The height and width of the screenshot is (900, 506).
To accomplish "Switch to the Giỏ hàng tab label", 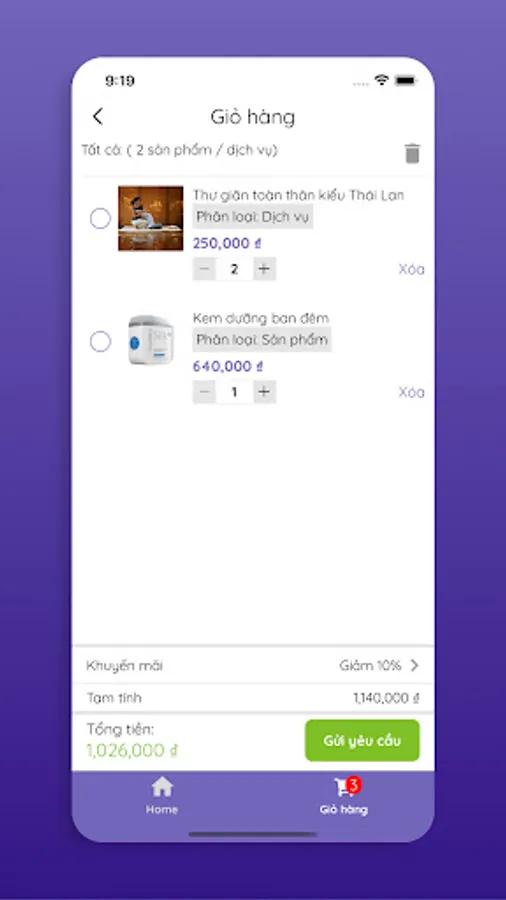I will pos(344,810).
